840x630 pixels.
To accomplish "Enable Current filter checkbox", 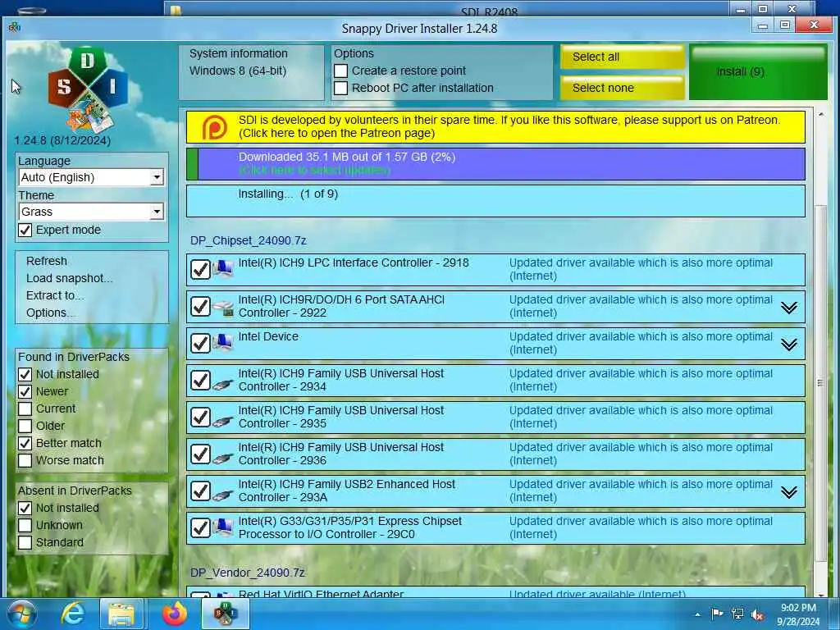I will [25, 409].
